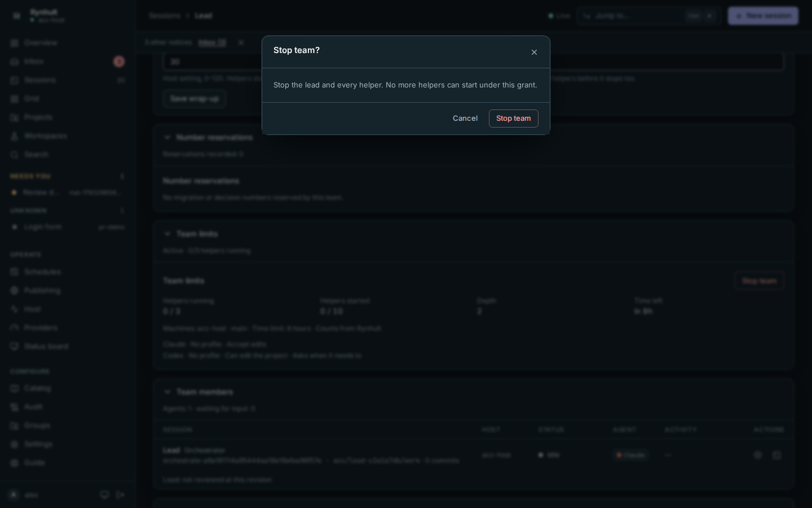Open the Review item under Needs You
812x508 pixels.
coord(68,192)
